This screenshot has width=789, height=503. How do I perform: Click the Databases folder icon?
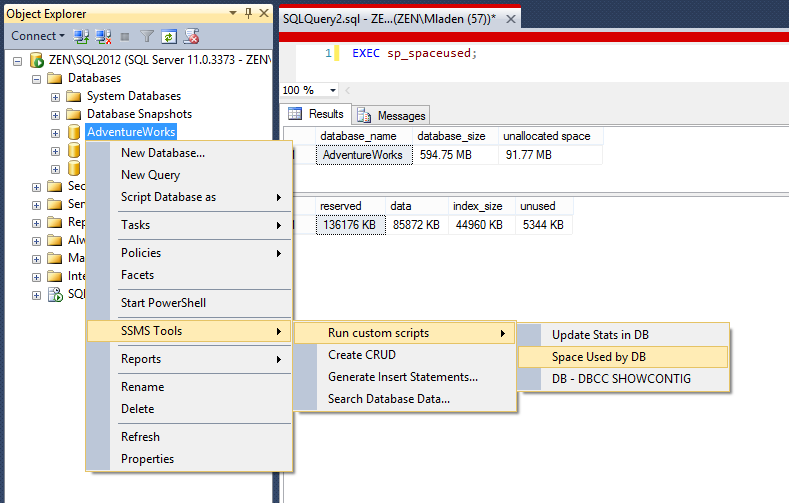[x=54, y=78]
